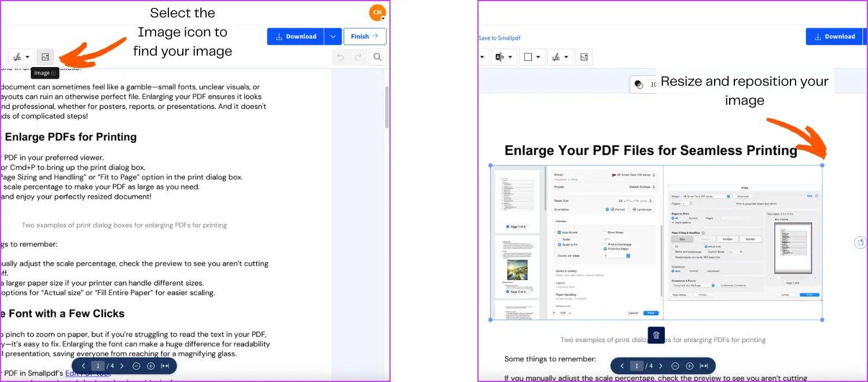Click the Image icon in right panel toolbar
Image resolution: width=868 pixels, height=382 pixels.
pyautogui.click(x=584, y=57)
